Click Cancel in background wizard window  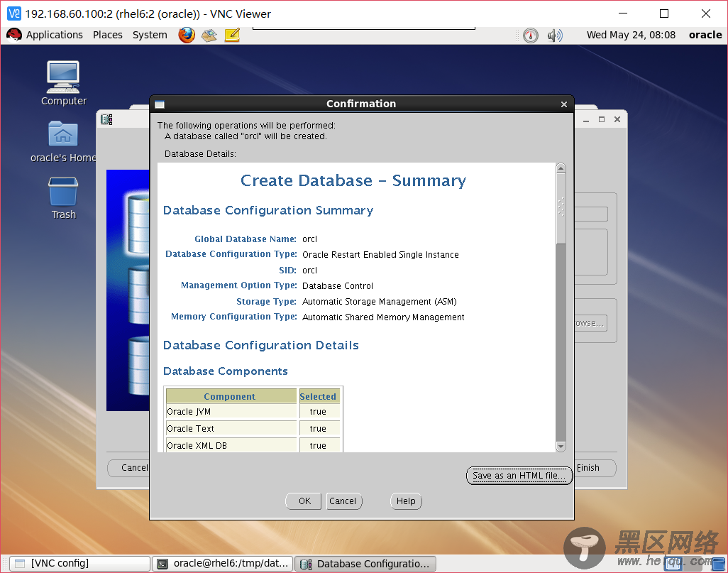[129, 467]
